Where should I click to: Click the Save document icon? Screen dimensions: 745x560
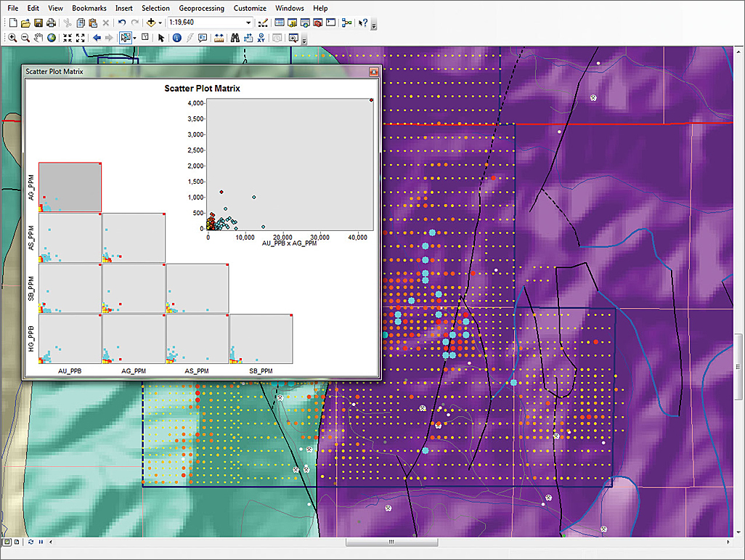point(38,23)
